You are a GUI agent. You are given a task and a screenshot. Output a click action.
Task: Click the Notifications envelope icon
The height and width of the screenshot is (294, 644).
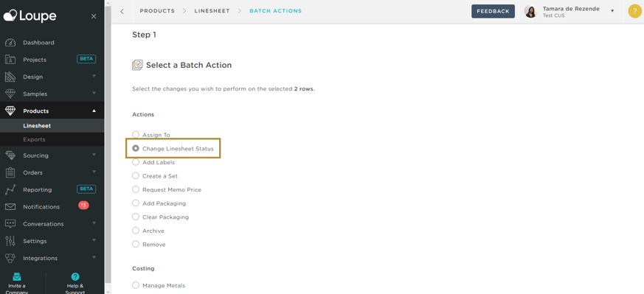10,206
